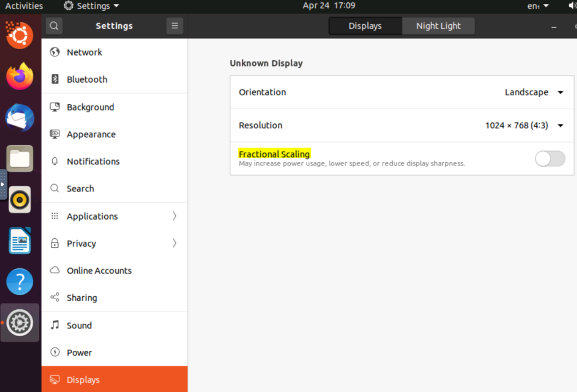The height and width of the screenshot is (392, 577).
Task: Click Activities in the top bar
Action: click(x=24, y=6)
